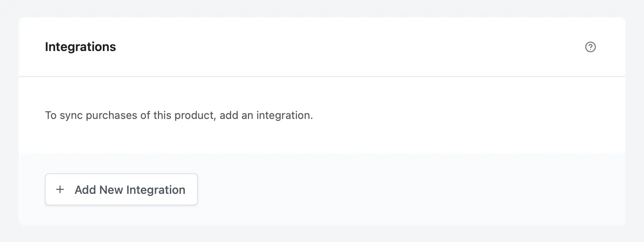The height and width of the screenshot is (242, 644).
Task: Click the sync purchases description text
Action: coord(179,115)
